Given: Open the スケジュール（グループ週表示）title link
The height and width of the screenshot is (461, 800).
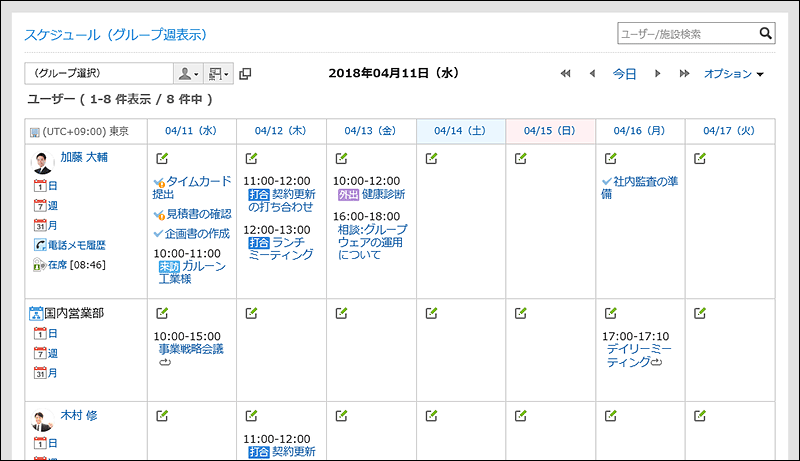Looking at the screenshot, I should (116, 35).
